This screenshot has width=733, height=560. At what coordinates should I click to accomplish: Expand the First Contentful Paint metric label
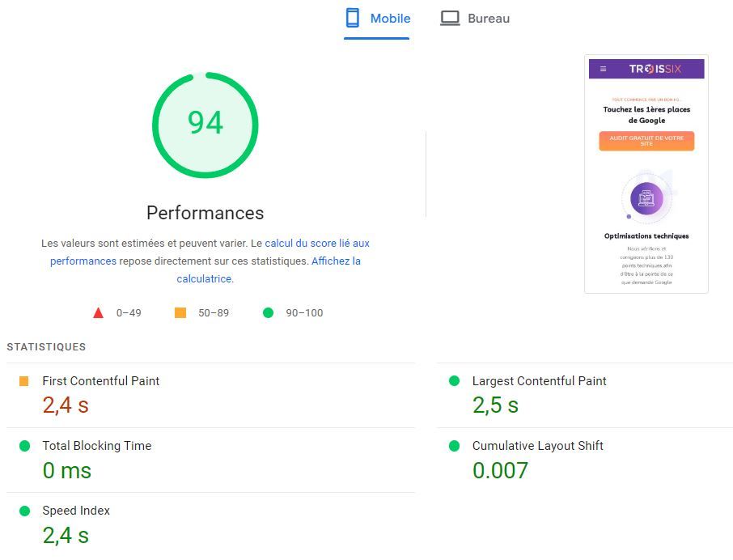pyautogui.click(x=101, y=381)
